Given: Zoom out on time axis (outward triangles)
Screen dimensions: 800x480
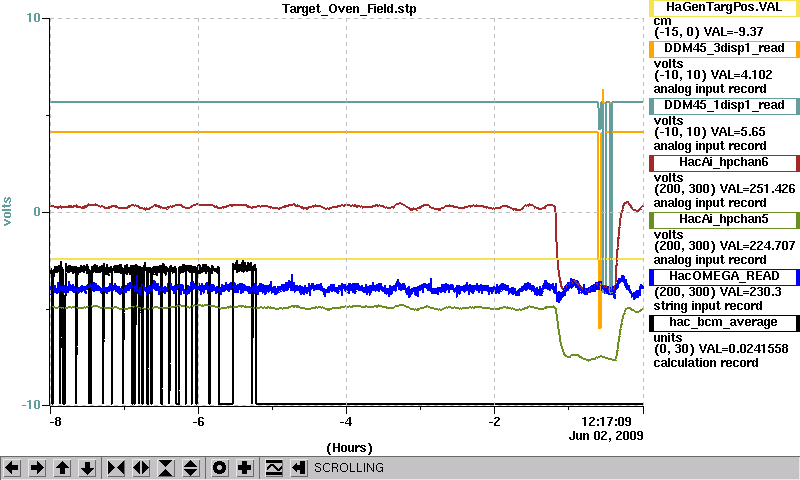Looking at the screenshot, I should point(141,468).
